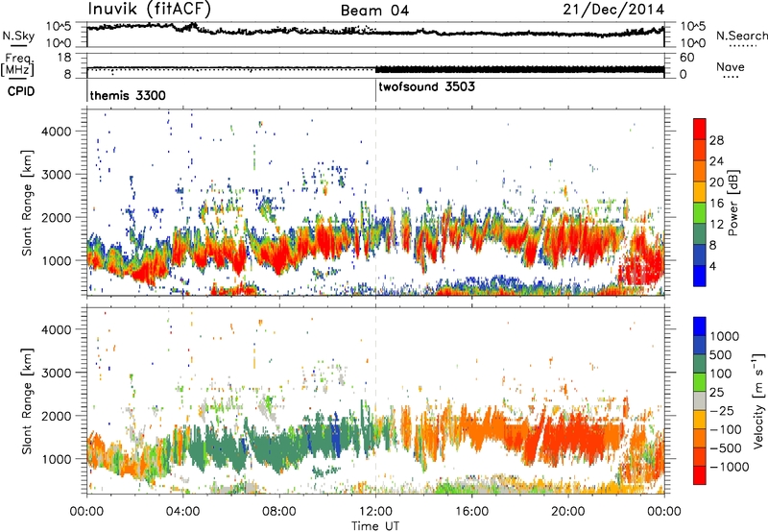The height and width of the screenshot is (532, 768).
Task: Click the 16:00 time axis label
Action: tap(471, 512)
